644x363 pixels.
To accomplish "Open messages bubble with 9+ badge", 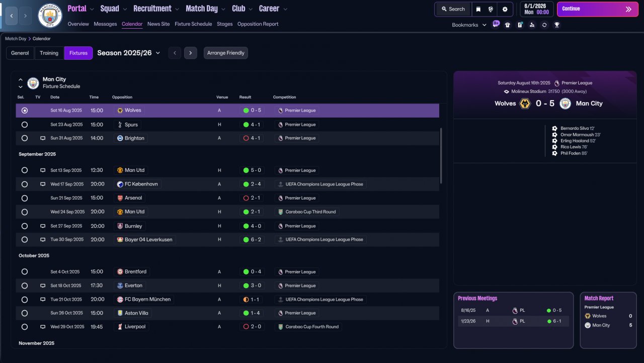I will 496,24.
